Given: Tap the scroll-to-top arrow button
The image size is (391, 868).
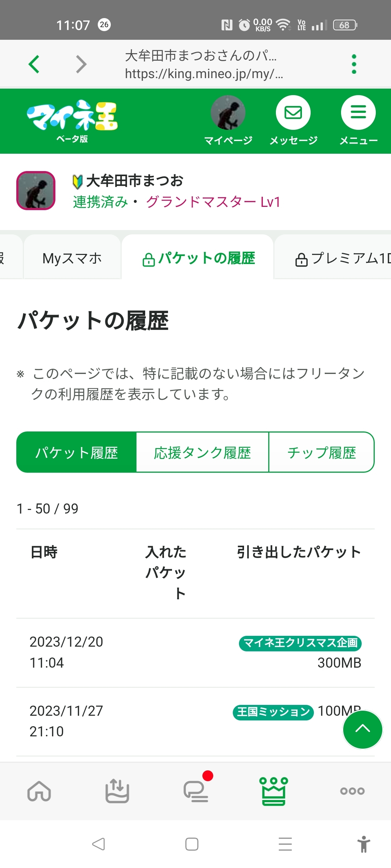Looking at the screenshot, I should 362,730.
